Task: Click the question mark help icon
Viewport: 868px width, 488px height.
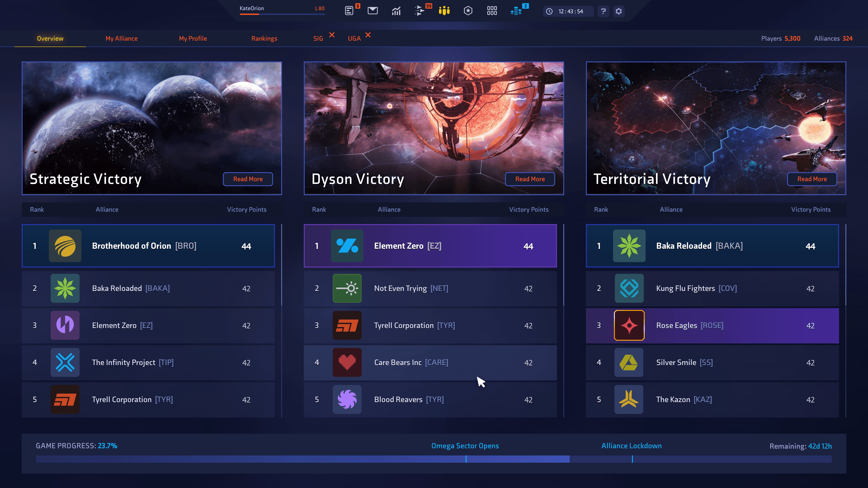Action: tap(603, 11)
